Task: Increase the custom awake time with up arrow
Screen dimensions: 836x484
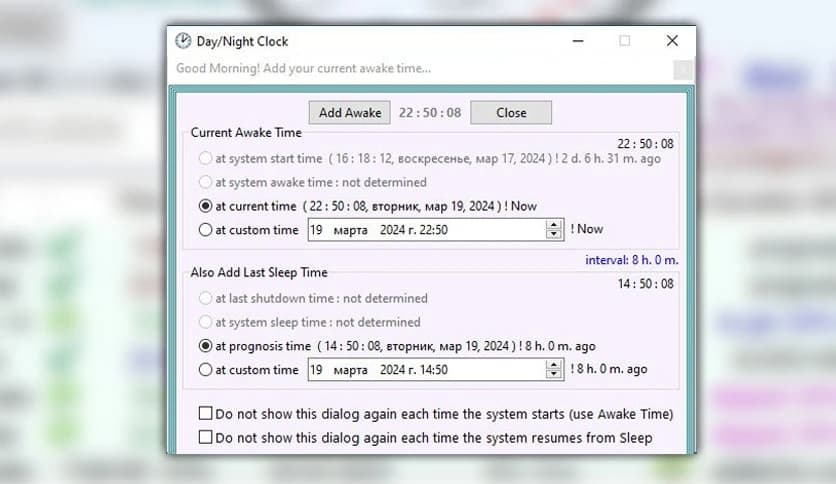Action: [x=554, y=225]
